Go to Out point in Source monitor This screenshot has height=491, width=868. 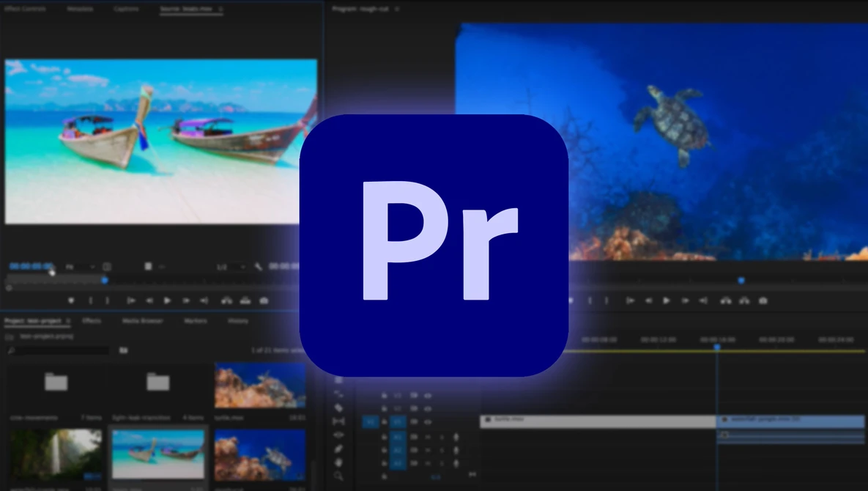204,300
